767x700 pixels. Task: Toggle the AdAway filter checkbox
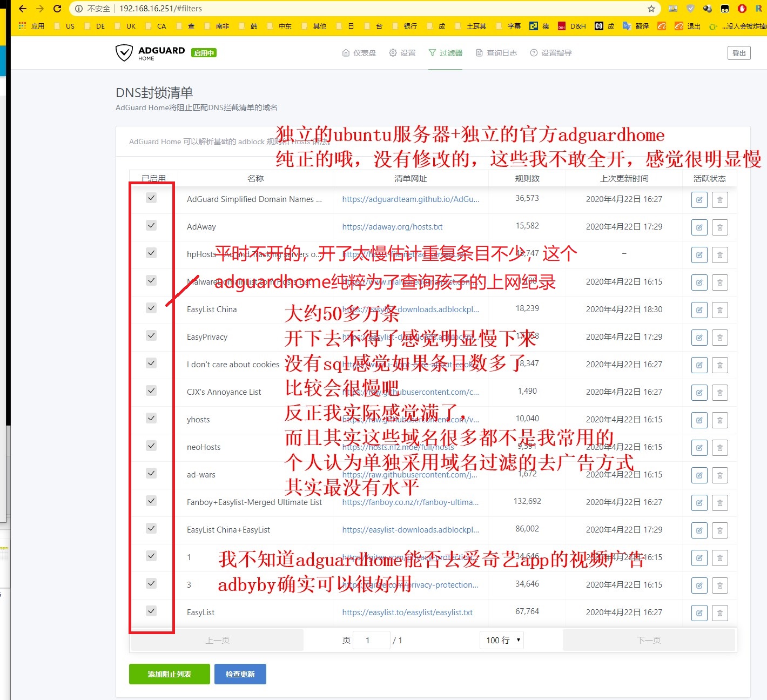pyautogui.click(x=151, y=225)
